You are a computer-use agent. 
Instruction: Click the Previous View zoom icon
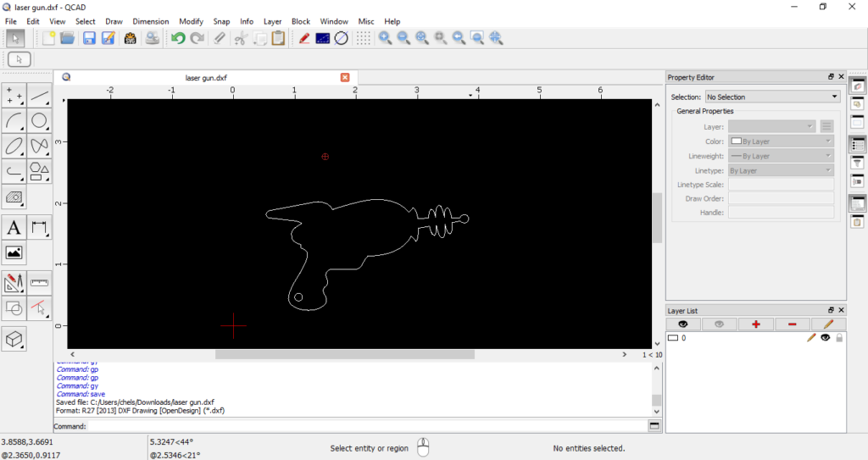[459, 38]
